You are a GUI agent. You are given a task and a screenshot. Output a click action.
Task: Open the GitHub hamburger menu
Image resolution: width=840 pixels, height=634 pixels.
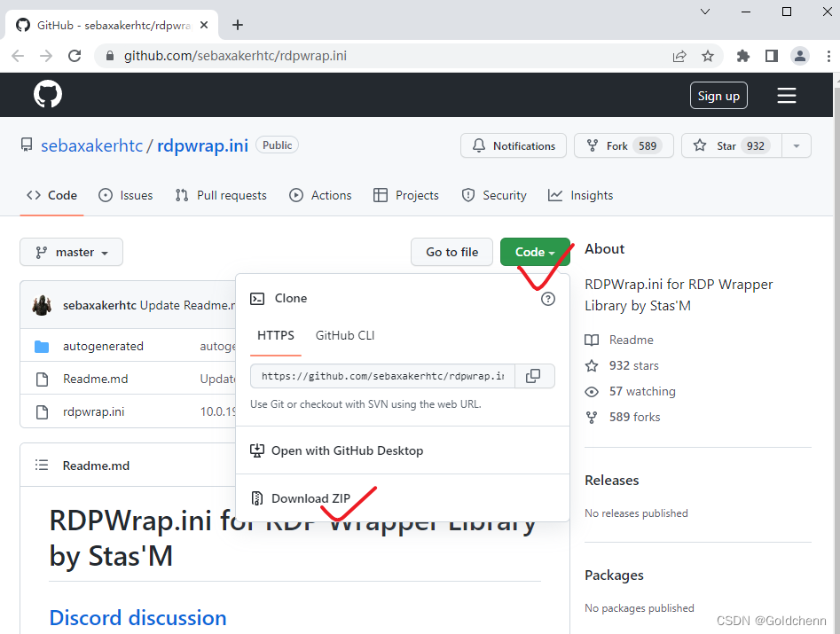[786, 95]
